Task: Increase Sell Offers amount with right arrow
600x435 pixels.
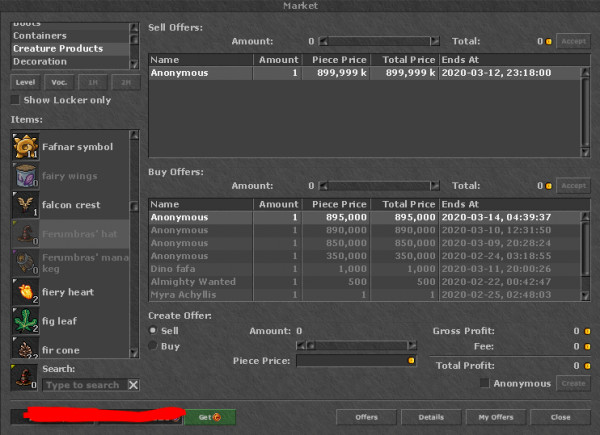Action: (x=435, y=41)
